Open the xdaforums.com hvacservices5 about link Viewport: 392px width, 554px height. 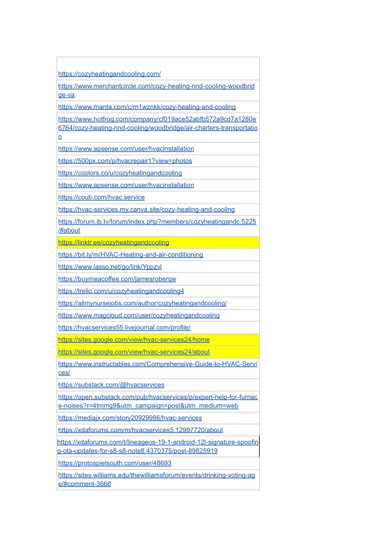pos(140,430)
